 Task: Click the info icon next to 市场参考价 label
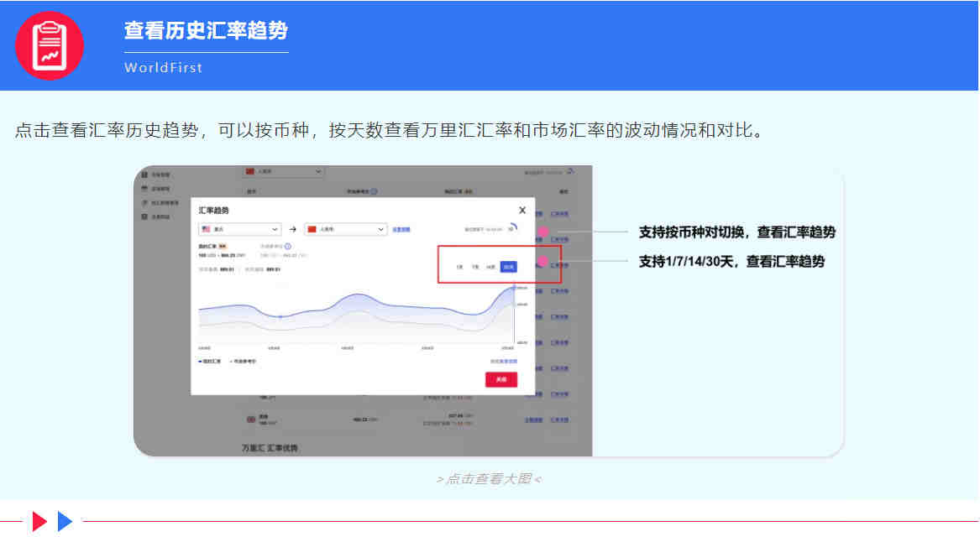click(x=288, y=247)
